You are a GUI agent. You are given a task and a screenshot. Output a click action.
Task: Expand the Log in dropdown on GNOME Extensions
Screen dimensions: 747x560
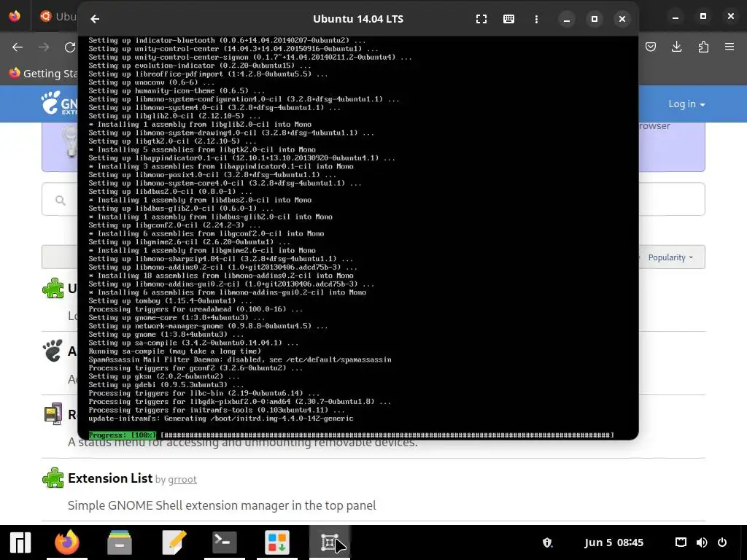click(x=686, y=104)
